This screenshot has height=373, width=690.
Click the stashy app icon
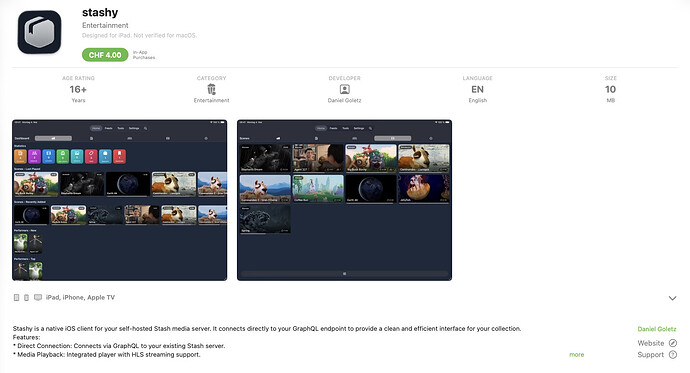point(39,32)
